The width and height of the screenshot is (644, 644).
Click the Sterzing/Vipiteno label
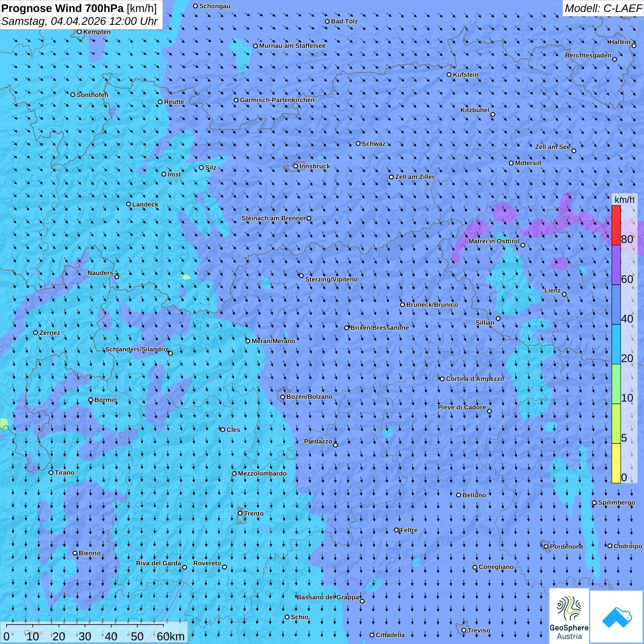pyautogui.click(x=331, y=279)
